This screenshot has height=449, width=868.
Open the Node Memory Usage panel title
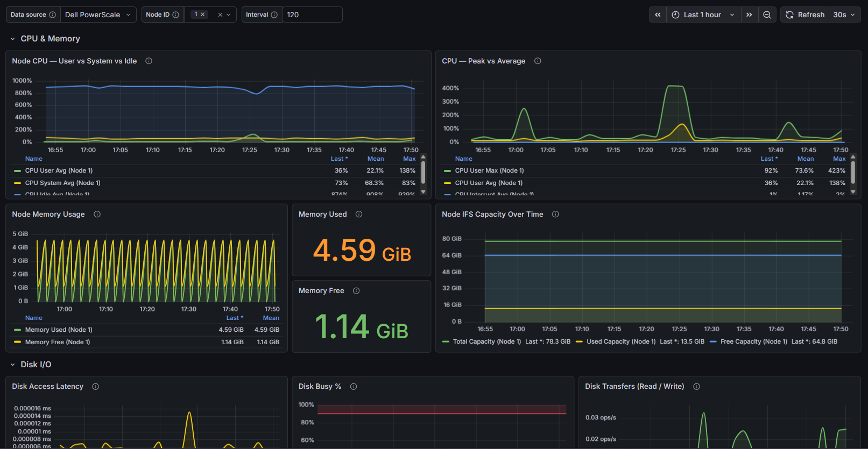(48, 214)
